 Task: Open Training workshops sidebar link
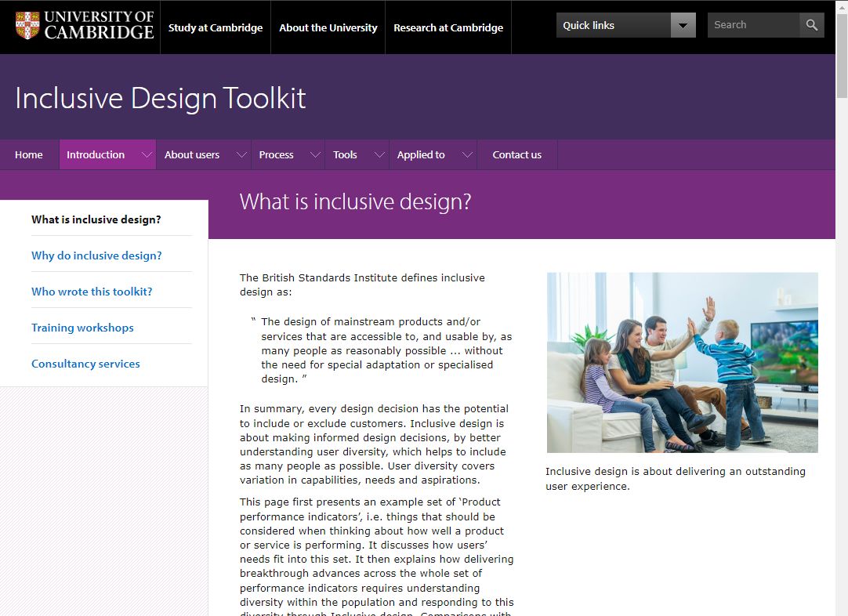[82, 328]
